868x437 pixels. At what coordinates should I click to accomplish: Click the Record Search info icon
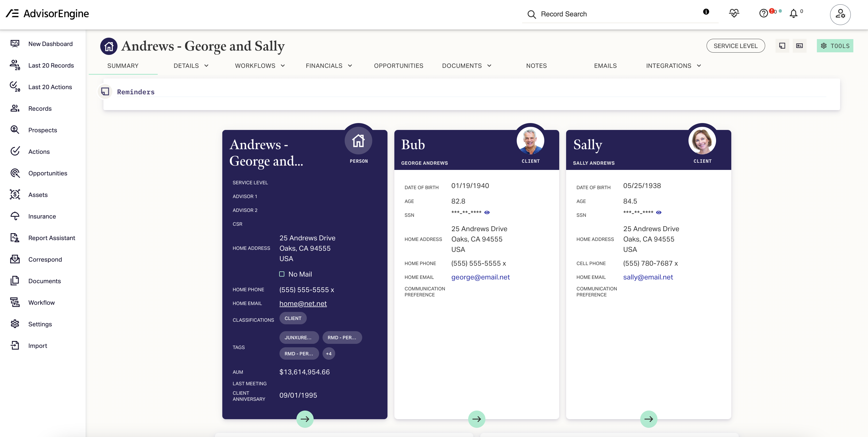pyautogui.click(x=706, y=12)
